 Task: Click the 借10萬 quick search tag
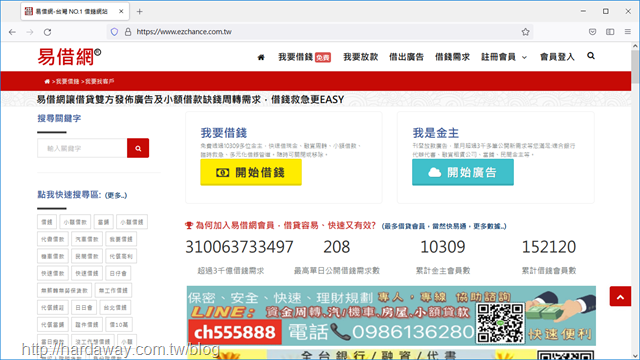pyautogui.click(x=119, y=325)
